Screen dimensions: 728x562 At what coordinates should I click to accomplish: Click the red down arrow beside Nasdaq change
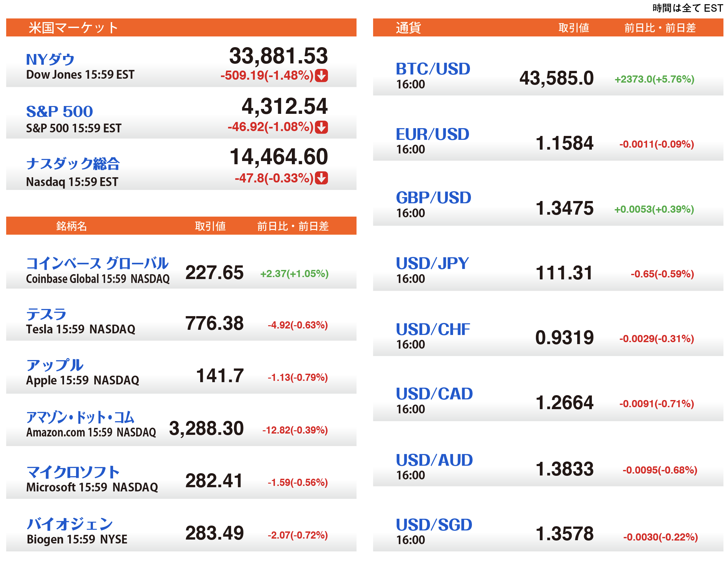point(321,178)
